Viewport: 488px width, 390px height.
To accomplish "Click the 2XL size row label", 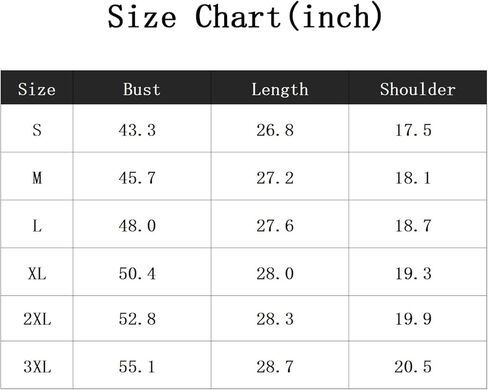I will click(x=37, y=319).
